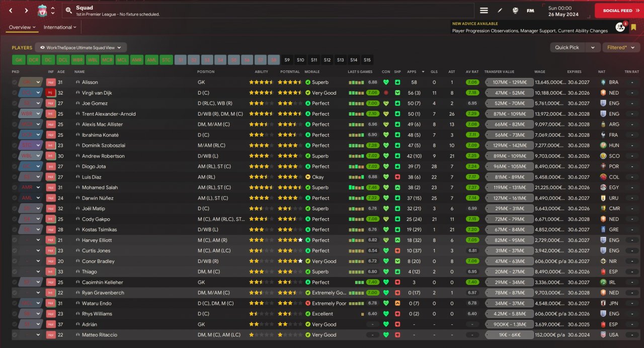Sort by the MORALE column header
The height and width of the screenshot is (348, 644).
coord(312,72)
